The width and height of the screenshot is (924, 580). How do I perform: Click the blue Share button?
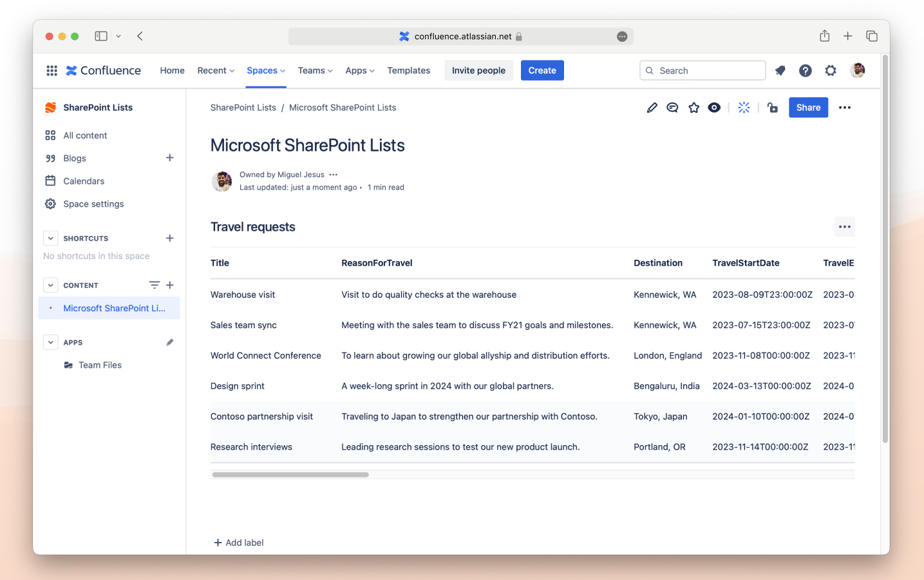pos(808,108)
